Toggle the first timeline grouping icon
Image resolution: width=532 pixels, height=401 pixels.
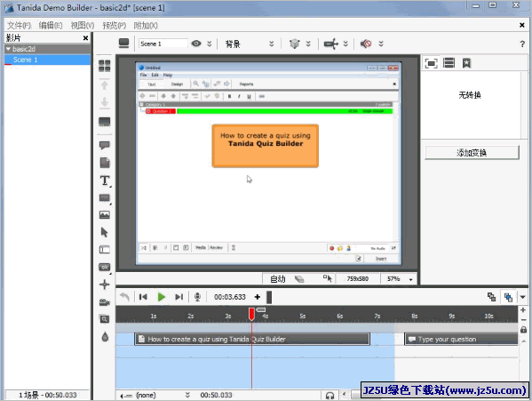[x=491, y=297]
